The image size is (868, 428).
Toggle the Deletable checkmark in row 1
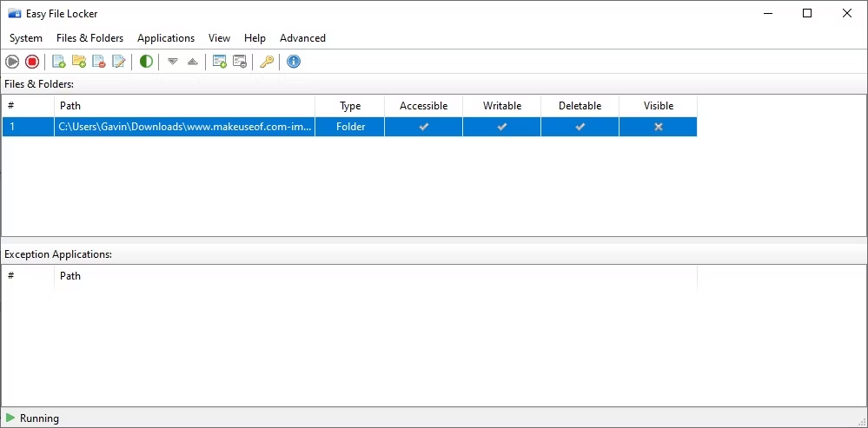(580, 127)
